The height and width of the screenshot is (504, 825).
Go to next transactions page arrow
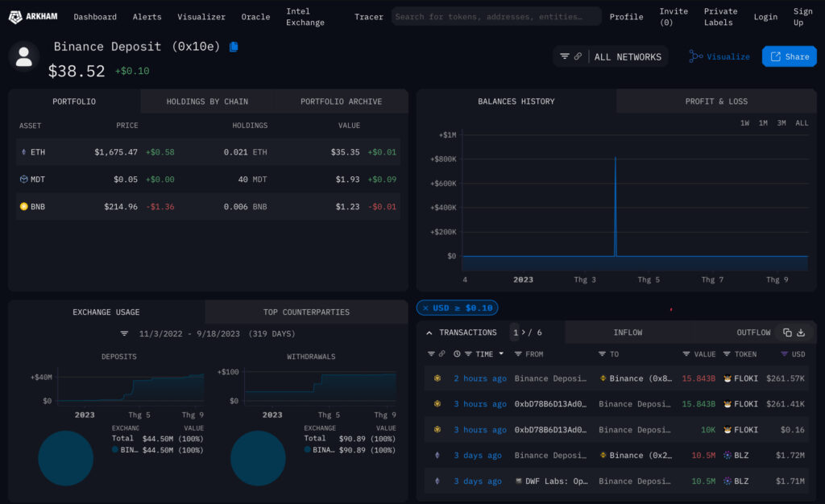[x=524, y=333]
